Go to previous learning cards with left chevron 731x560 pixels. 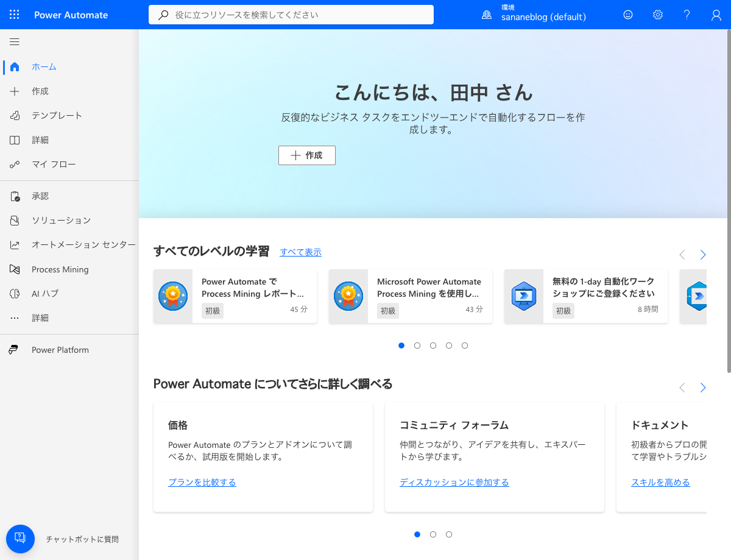(682, 255)
